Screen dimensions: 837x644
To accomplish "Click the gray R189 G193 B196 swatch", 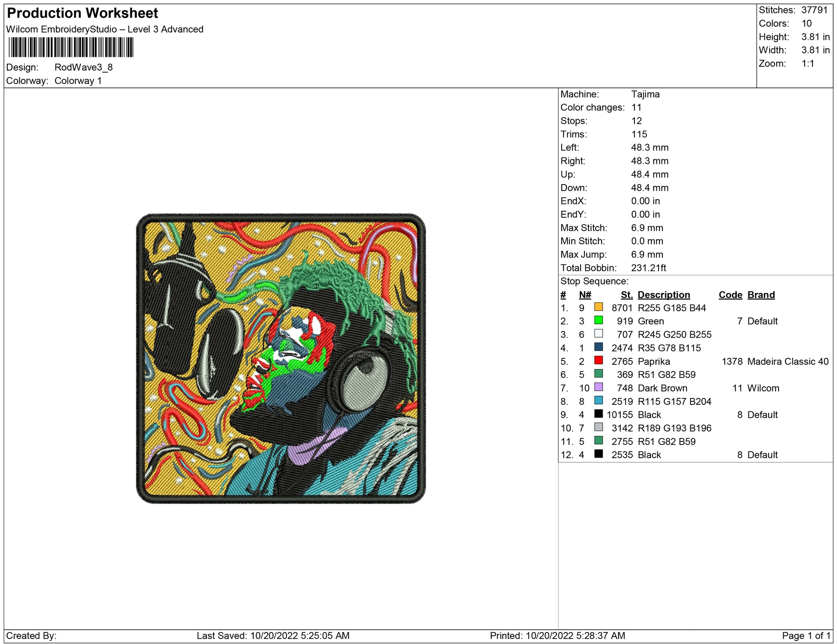I will point(598,427).
